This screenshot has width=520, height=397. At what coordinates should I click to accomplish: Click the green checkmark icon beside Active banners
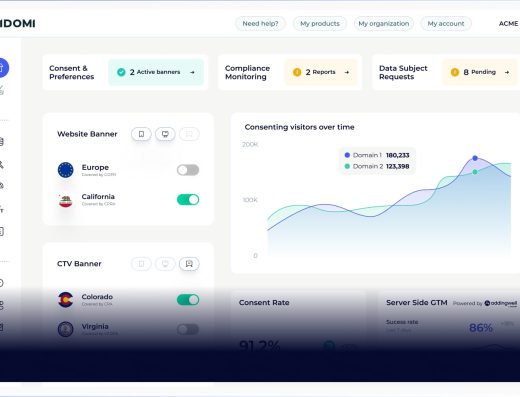pyautogui.click(x=121, y=72)
